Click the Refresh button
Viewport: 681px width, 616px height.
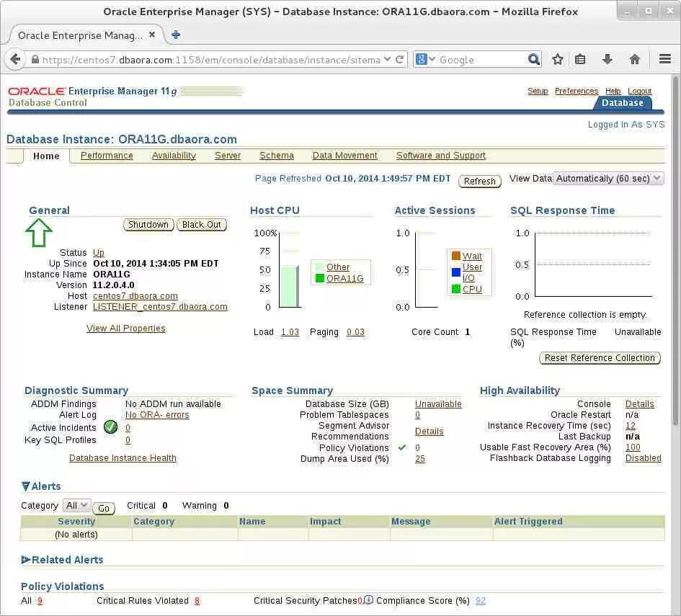click(480, 181)
